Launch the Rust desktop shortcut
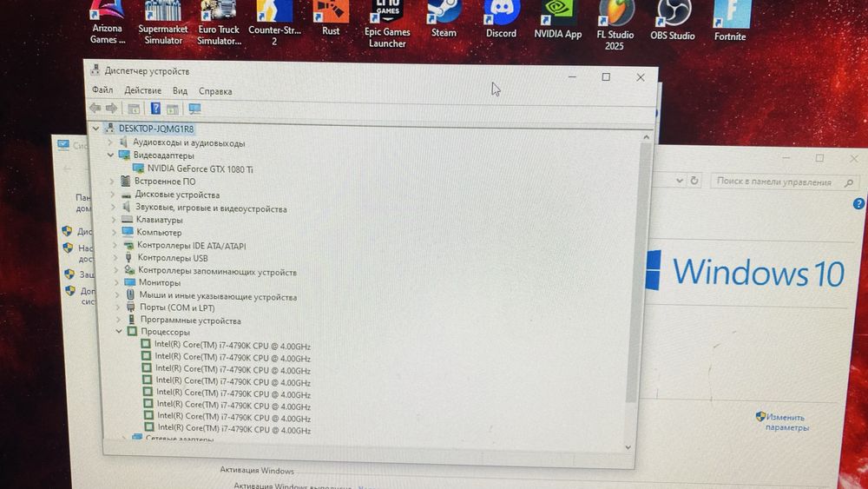Image resolution: width=868 pixels, height=489 pixels. (331, 19)
